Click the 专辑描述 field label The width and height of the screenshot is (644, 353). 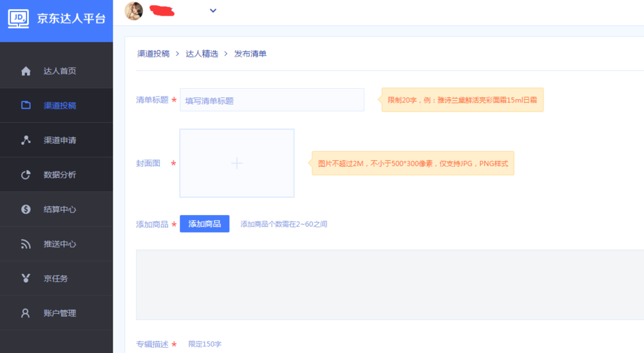[153, 345]
